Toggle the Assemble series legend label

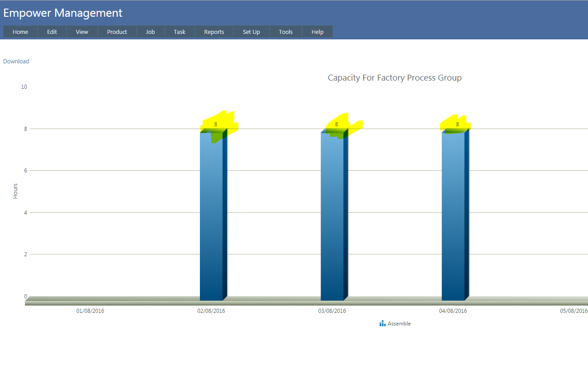pyautogui.click(x=399, y=324)
